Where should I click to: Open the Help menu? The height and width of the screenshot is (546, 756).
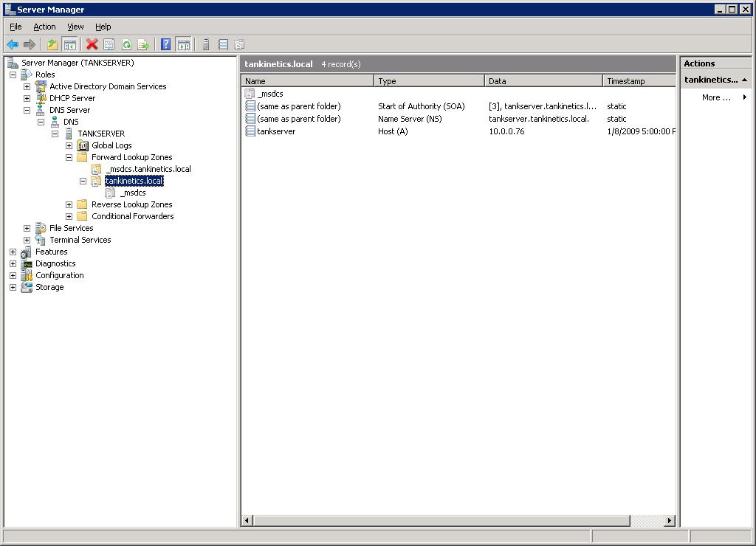(x=103, y=27)
